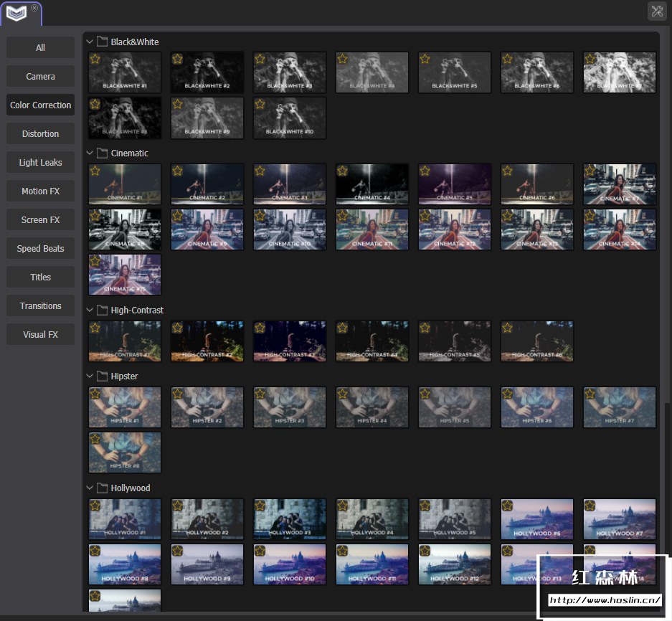Collapse the Cinematic folder
Viewport: 672px width, 621px height.
(90, 153)
